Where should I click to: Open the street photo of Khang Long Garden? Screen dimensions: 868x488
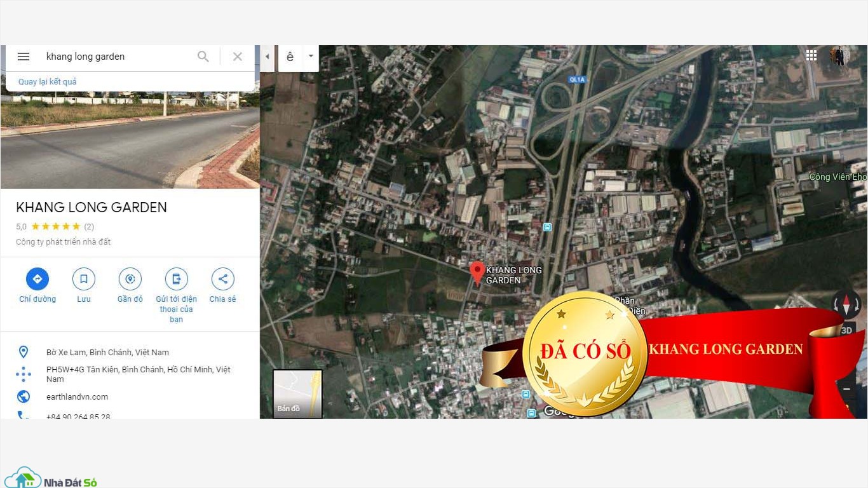[x=130, y=140]
